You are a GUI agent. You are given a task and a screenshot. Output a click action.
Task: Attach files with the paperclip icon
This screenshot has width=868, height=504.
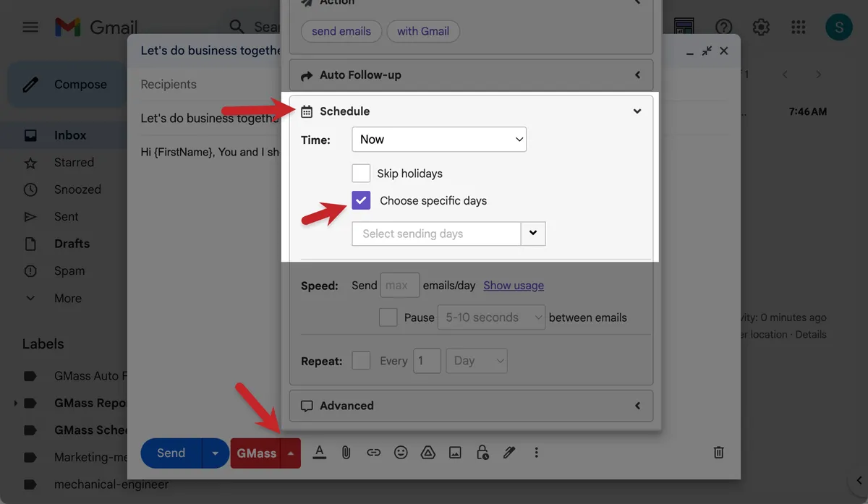[x=346, y=453]
